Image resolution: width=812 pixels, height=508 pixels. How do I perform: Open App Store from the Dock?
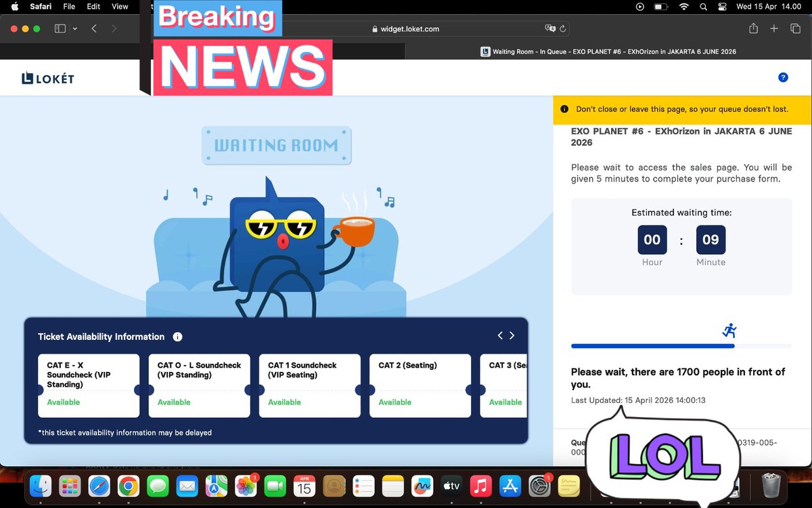[510, 486]
